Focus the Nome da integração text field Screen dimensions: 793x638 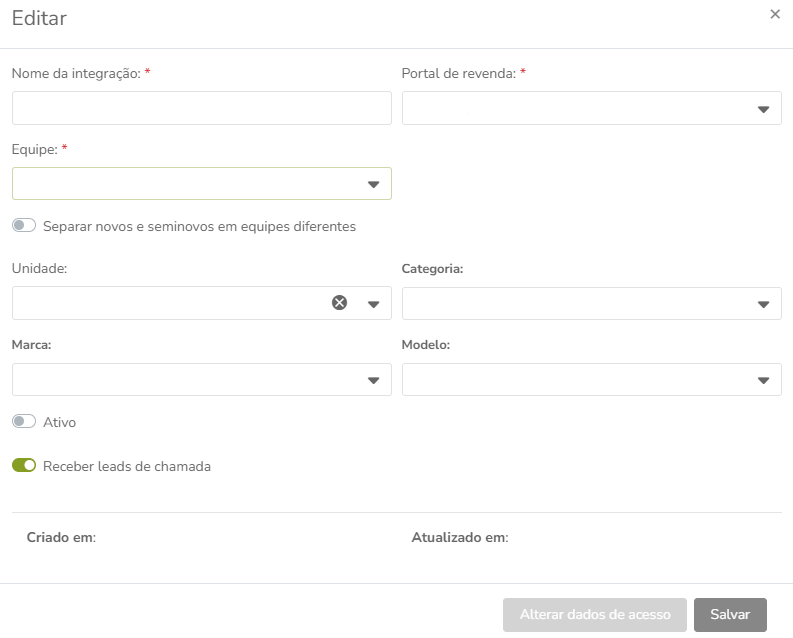(x=202, y=108)
